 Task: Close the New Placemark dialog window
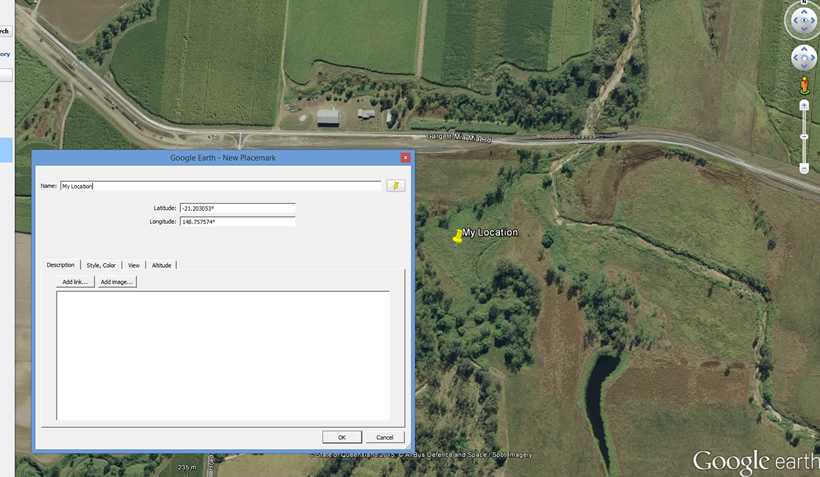(405, 157)
